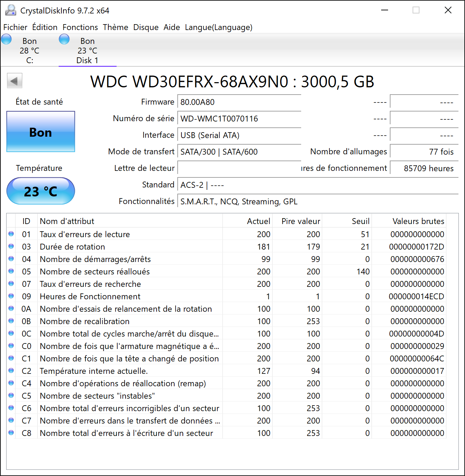Click status dot for attribute 0B
The height and width of the screenshot is (476, 465).
(x=11, y=321)
